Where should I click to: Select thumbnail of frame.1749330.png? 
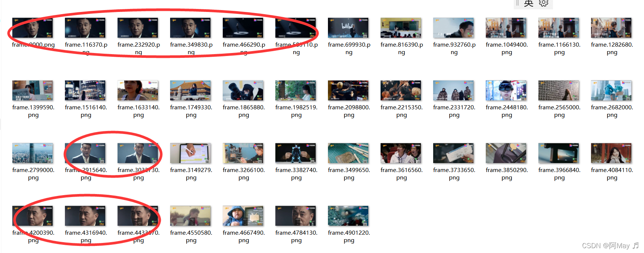[190, 91]
